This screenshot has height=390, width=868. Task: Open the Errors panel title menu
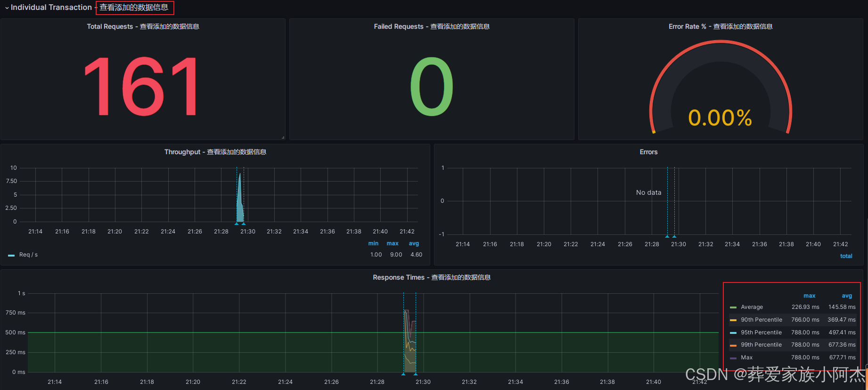pyautogui.click(x=648, y=152)
